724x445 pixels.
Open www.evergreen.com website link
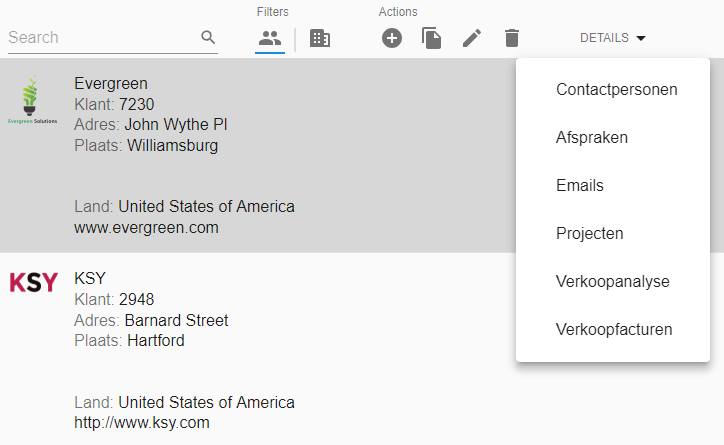(x=146, y=228)
